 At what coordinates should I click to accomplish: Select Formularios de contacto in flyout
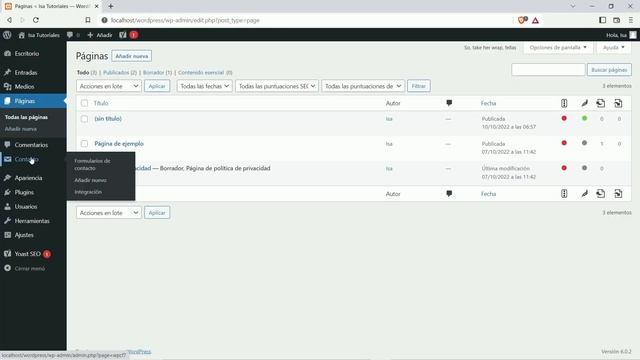[x=92, y=164]
